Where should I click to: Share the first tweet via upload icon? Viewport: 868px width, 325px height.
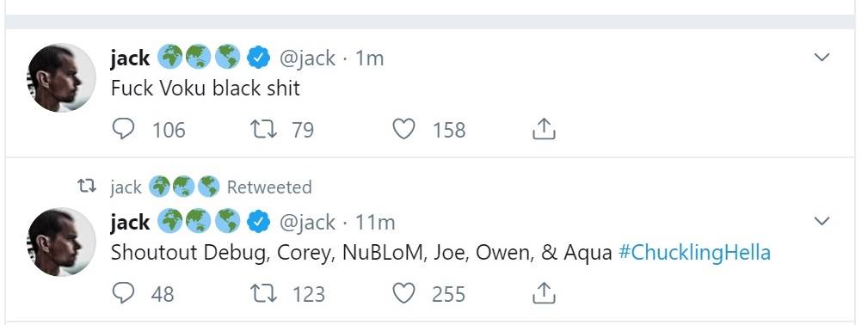pyautogui.click(x=544, y=129)
